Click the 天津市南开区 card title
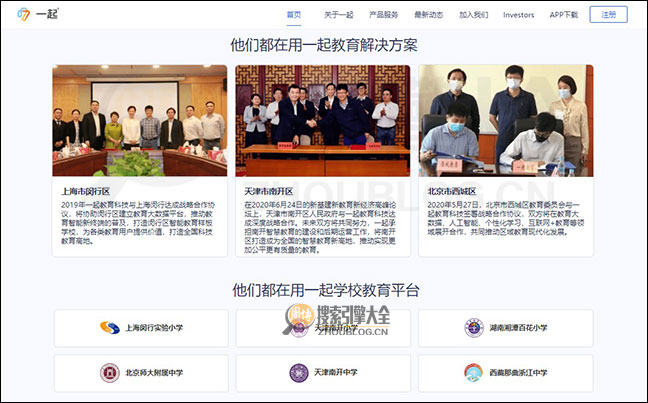 pyautogui.click(x=269, y=191)
